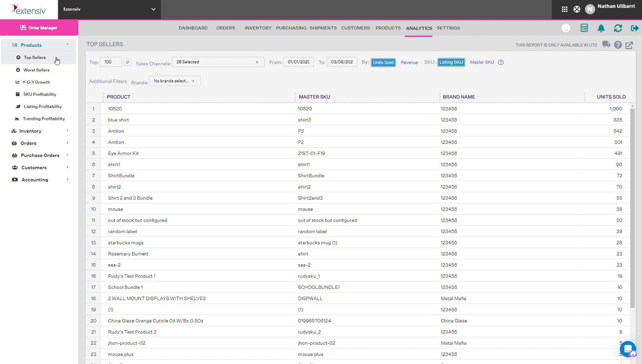
Task: Open the notifications bell icon
Action: (x=601, y=28)
